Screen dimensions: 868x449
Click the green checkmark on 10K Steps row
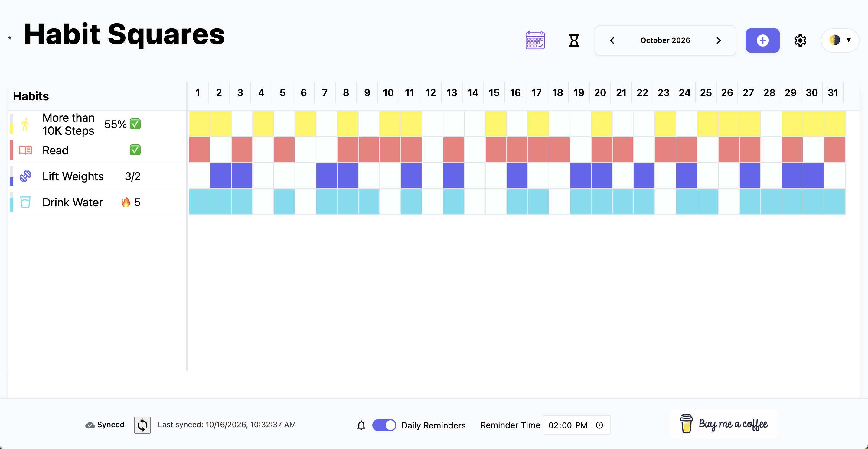coord(135,124)
